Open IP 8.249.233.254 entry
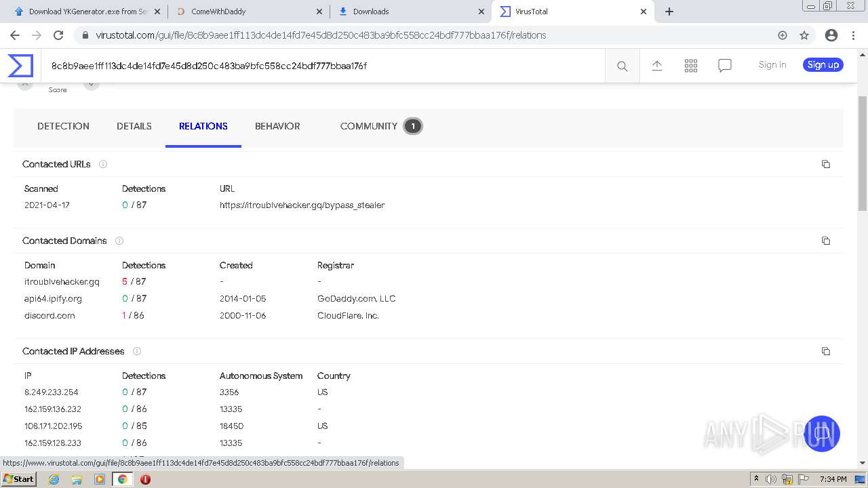Viewport: 868px width, 488px height. pyautogui.click(x=52, y=392)
